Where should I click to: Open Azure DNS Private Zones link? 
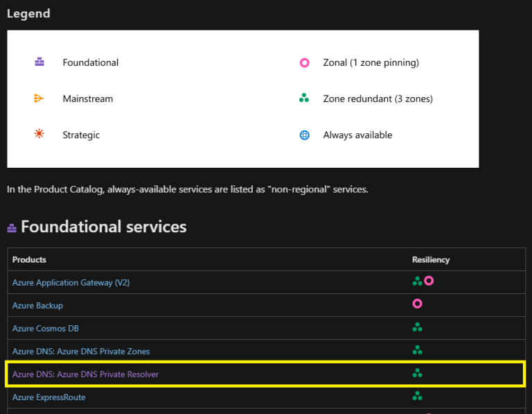pyautogui.click(x=81, y=352)
